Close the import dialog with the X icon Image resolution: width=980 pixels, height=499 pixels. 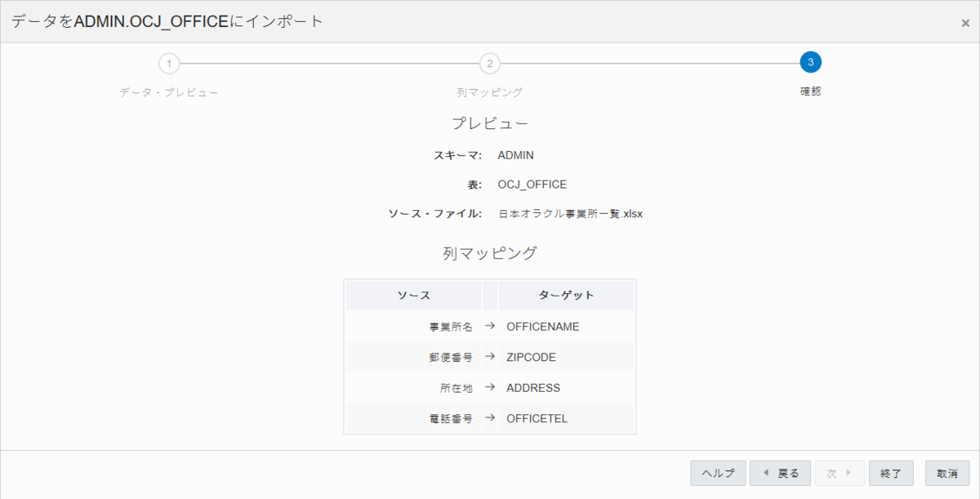click(x=965, y=24)
